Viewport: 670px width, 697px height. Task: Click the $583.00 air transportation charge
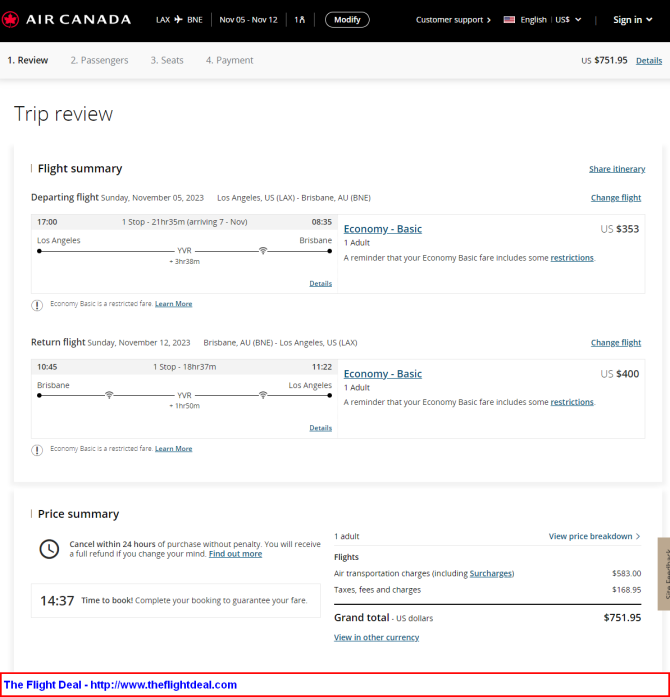626,573
